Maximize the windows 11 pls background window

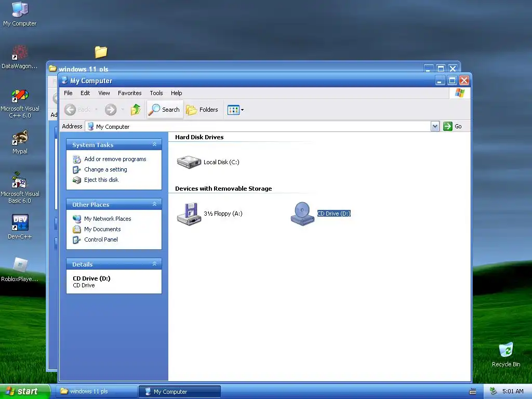pyautogui.click(x=441, y=68)
